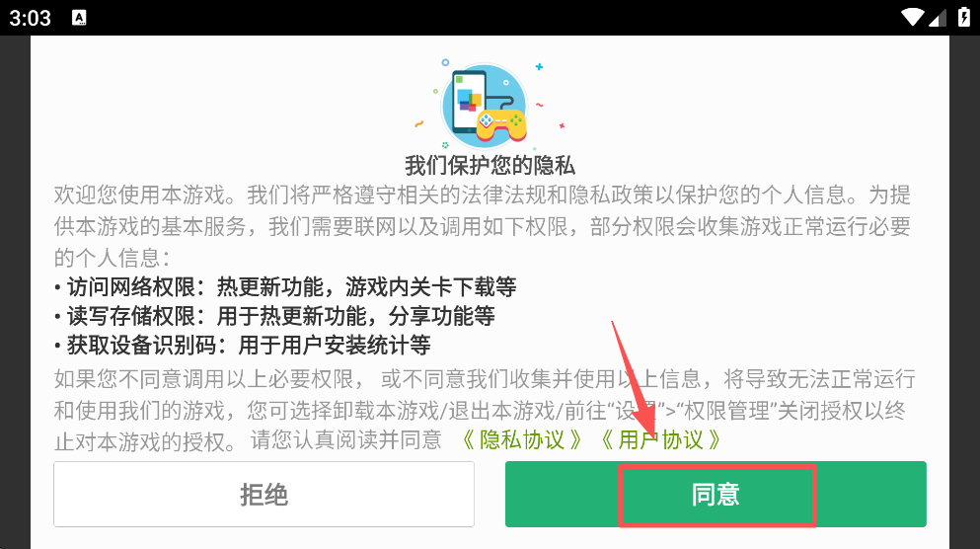Tap the keyboard input indicator icon
Viewport: 980px width, 549px height.
pyautogui.click(x=79, y=18)
